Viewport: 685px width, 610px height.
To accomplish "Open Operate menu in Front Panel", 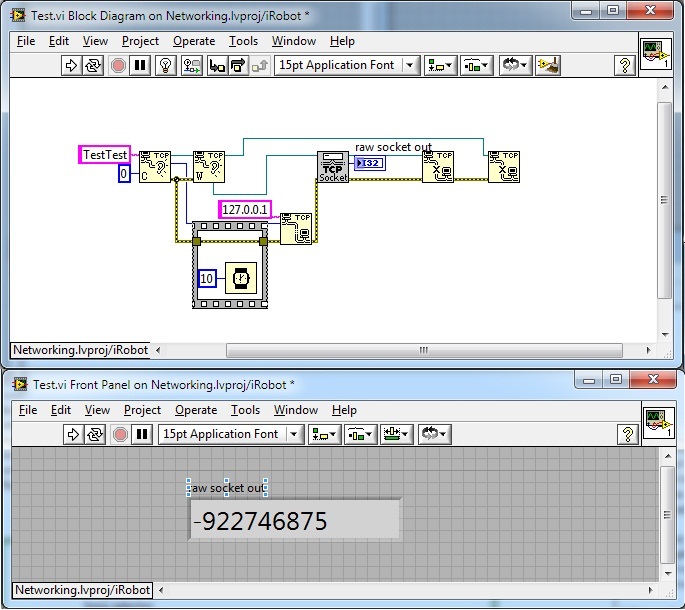I will [x=196, y=410].
